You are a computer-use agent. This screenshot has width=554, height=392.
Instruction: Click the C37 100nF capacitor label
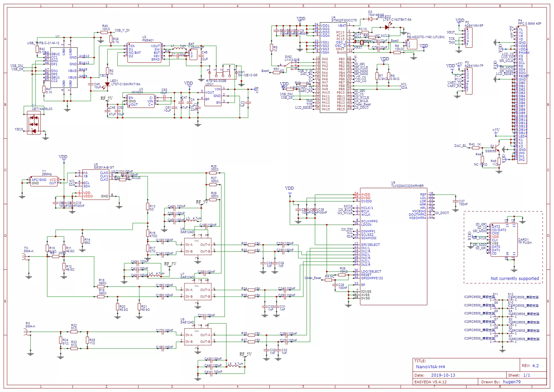[463, 203]
